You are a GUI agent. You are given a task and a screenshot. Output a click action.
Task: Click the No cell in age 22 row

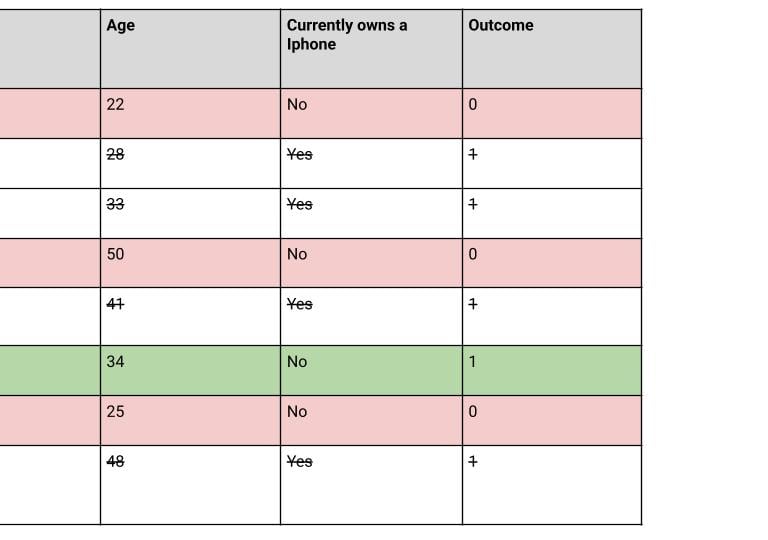pos(371,114)
